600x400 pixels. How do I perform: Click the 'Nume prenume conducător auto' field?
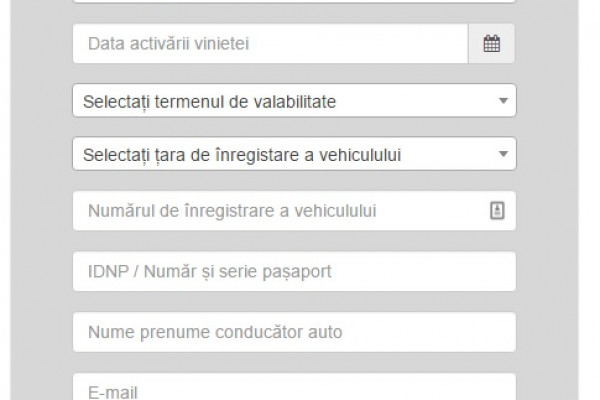click(294, 332)
